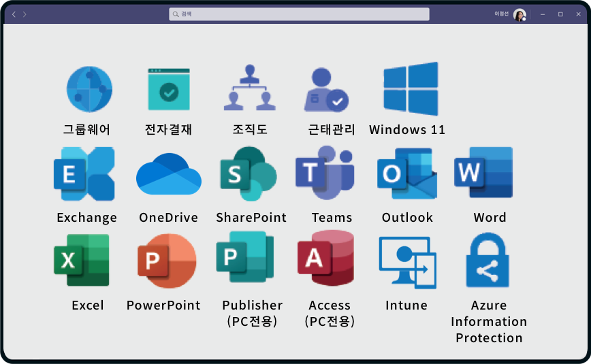This screenshot has width=591, height=364.
Task: Launch the Word app icon
Action: point(483,173)
